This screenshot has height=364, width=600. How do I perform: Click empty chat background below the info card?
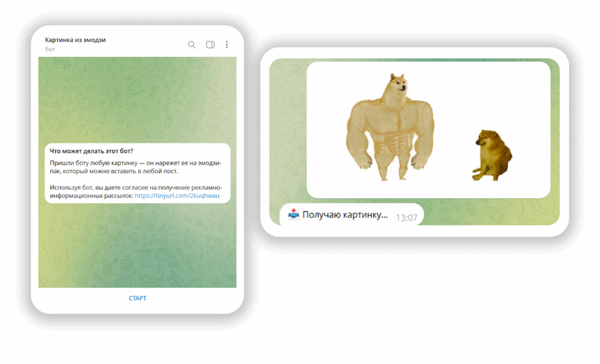(137, 245)
